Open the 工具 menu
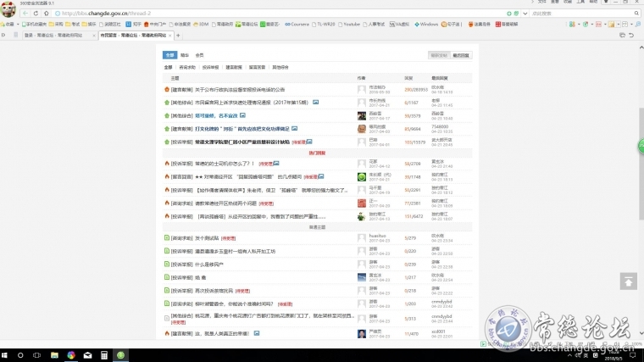644x362 pixels. click(580, 2)
